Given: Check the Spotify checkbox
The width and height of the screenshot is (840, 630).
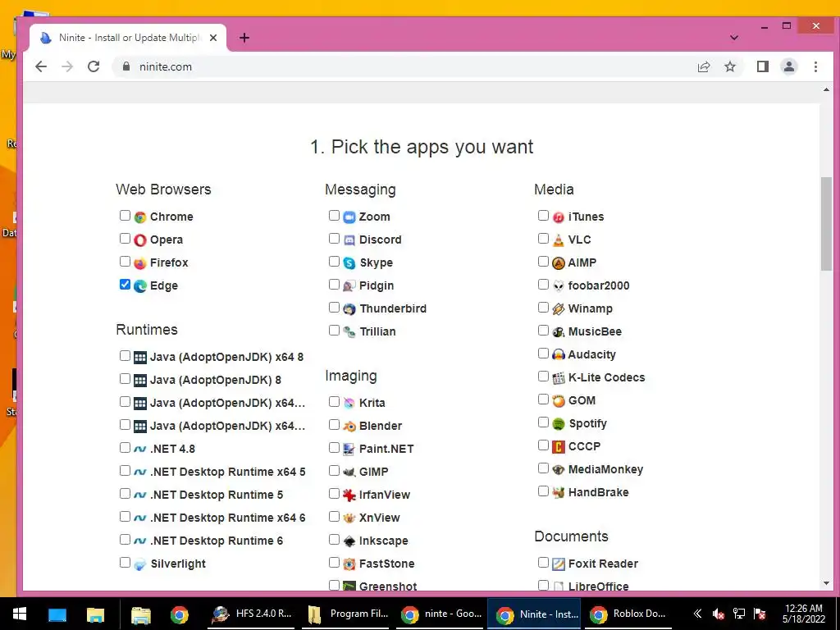Looking at the screenshot, I should (543, 422).
